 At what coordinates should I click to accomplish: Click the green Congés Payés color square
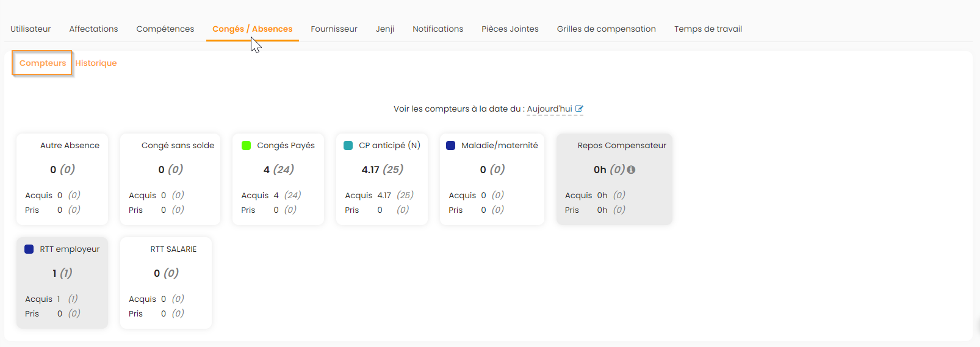tap(247, 145)
